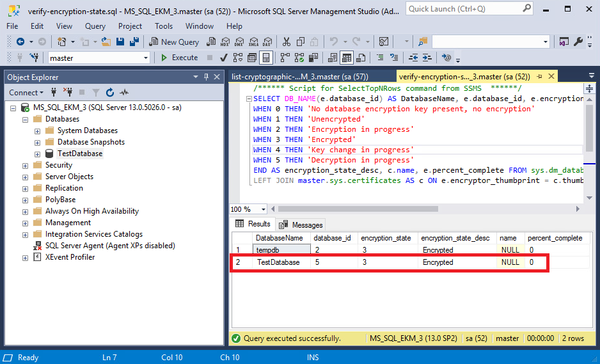Expand the Always On High Availability folder
600x364 pixels.
coord(25,212)
